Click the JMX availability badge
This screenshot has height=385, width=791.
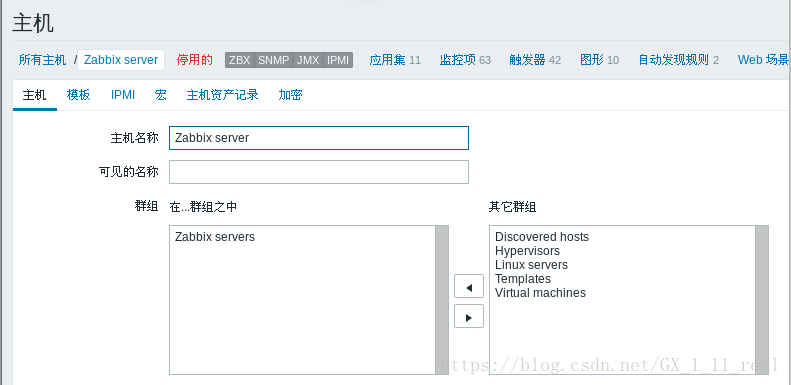tap(308, 60)
